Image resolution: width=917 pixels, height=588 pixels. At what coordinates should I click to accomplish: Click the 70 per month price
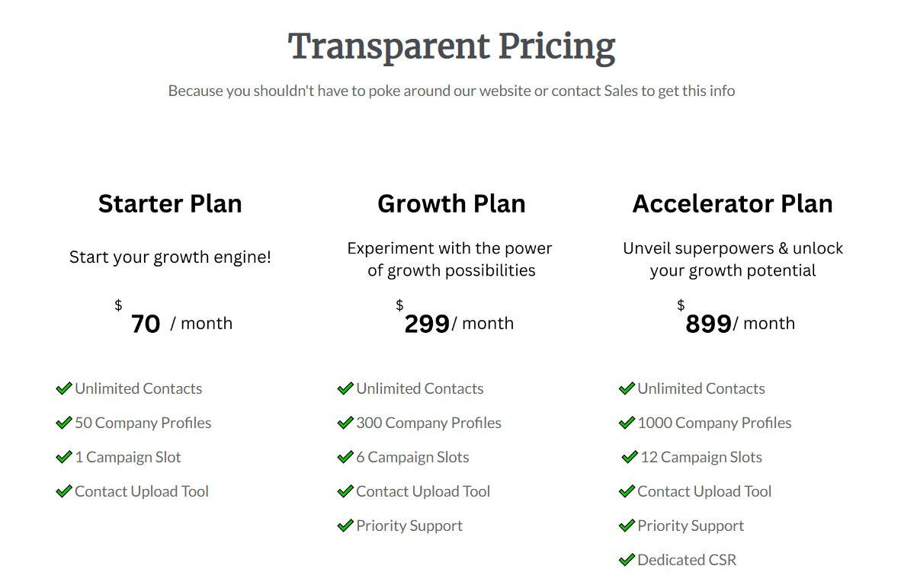click(x=146, y=324)
